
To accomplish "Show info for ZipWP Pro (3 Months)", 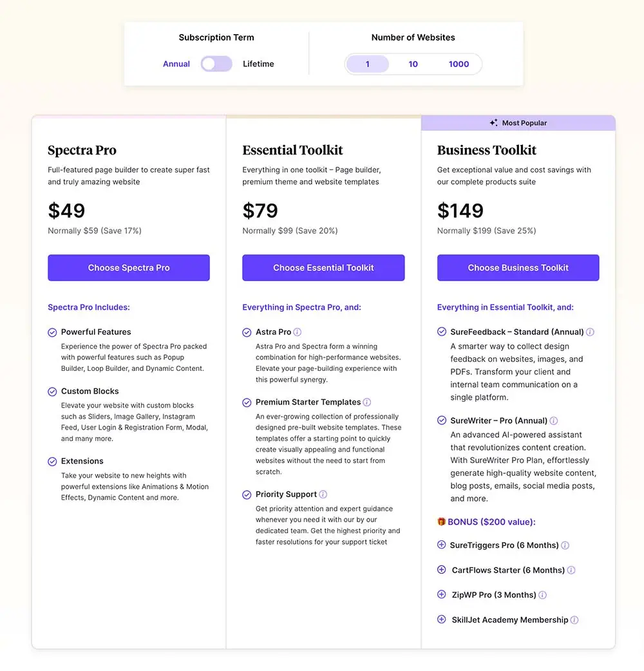I will tap(543, 595).
